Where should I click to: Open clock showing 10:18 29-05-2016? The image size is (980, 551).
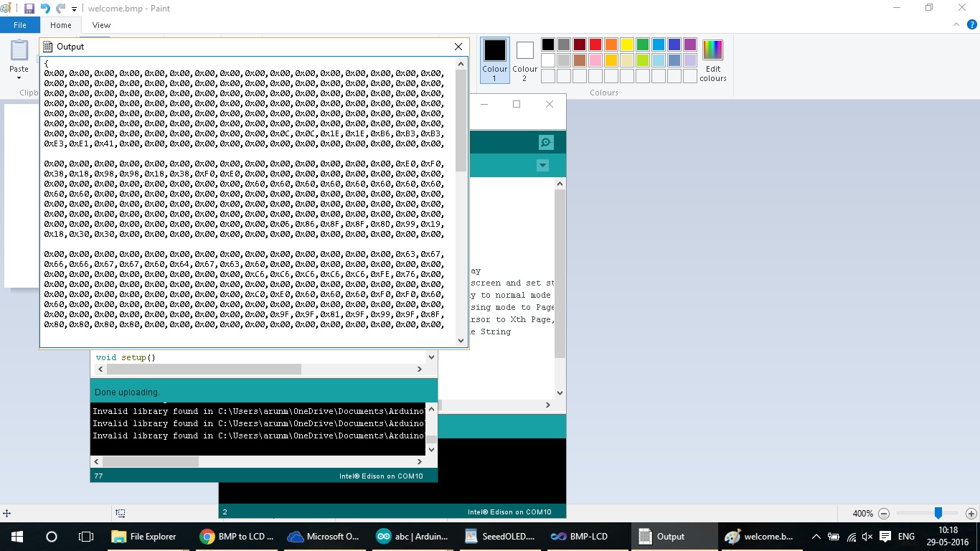[x=948, y=537]
